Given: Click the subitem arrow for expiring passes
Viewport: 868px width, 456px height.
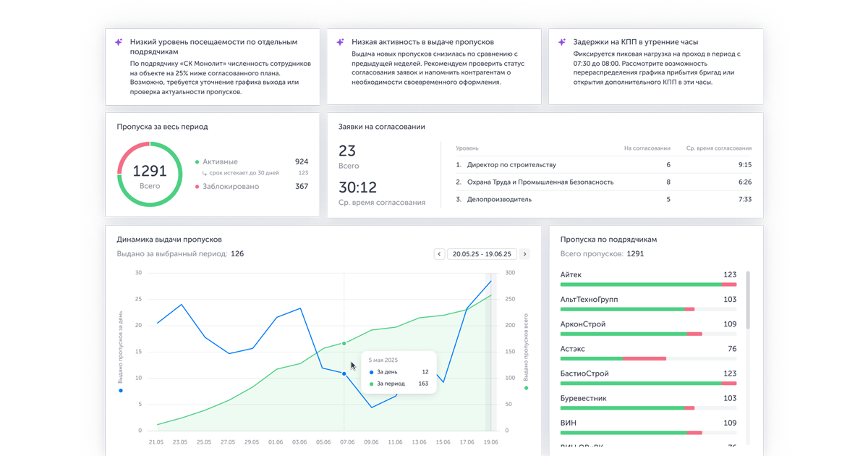Looking at the screenshot, I should point(205,173).
